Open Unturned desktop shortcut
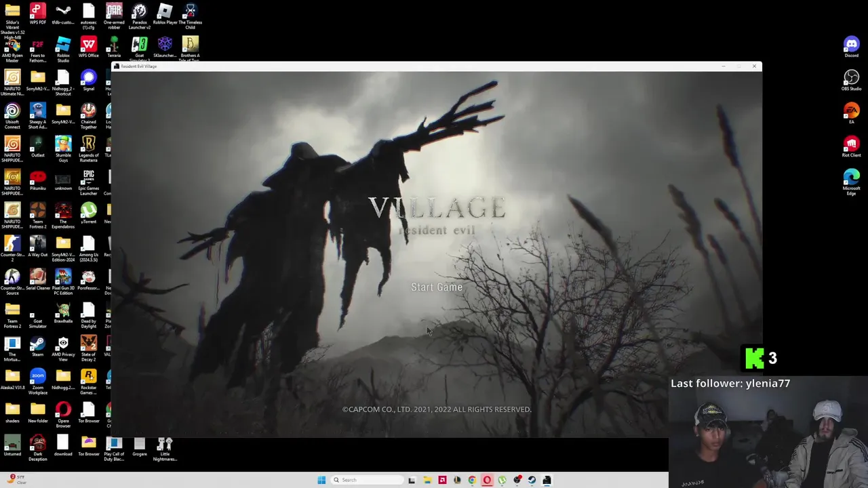868x488 pixels. click(12, 446)
